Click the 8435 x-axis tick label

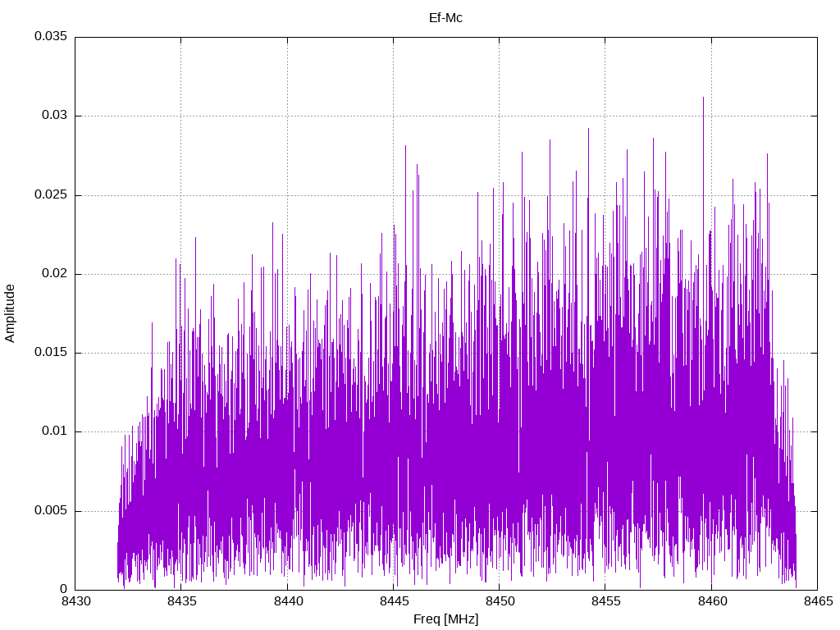pos(181,601)
